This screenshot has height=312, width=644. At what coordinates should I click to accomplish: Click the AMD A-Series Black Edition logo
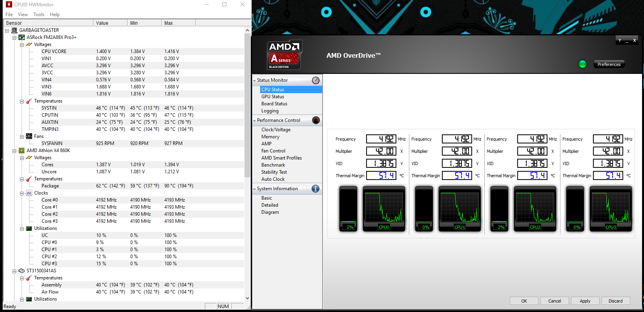point(285,55)
